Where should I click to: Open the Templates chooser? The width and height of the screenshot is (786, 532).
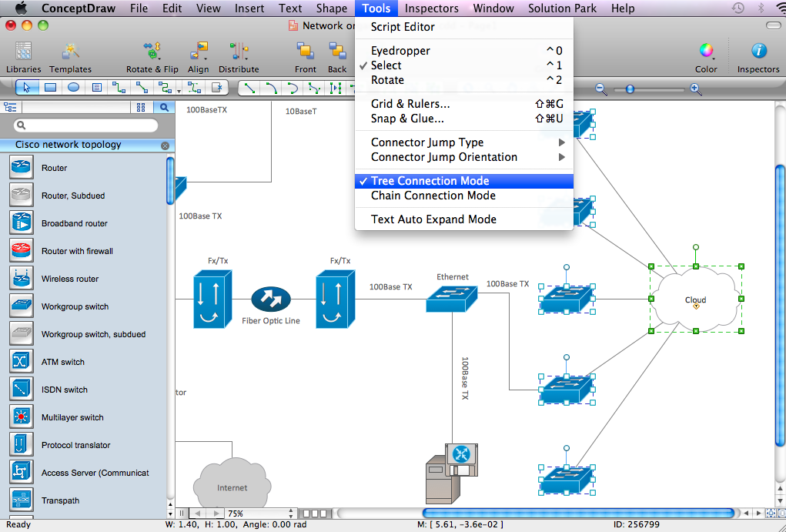click(x=70, y=56)
